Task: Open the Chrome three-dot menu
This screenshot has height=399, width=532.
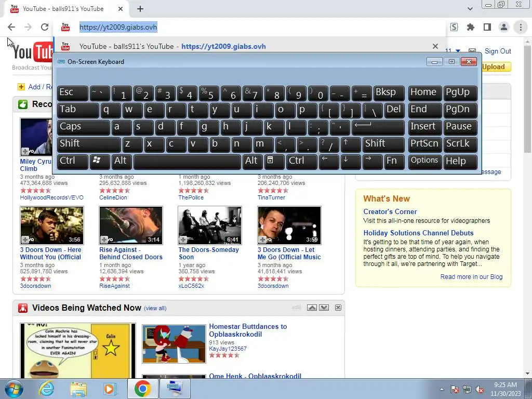Action: pos(521,27)
